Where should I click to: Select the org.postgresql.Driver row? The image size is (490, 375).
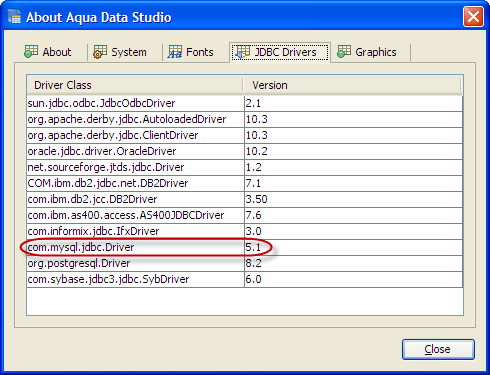tap(245, 263)
